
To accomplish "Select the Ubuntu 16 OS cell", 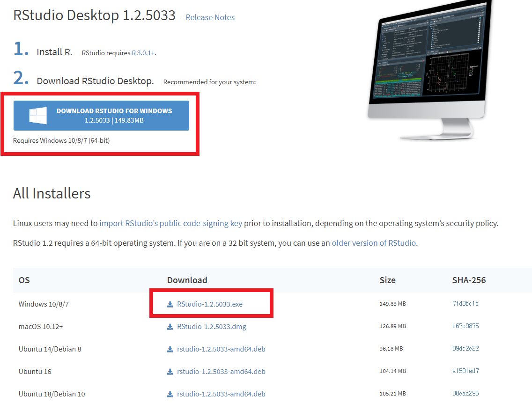I will tap(35, 372).
